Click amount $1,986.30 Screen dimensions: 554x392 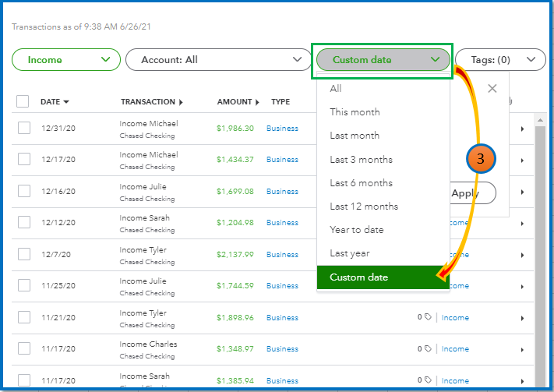(235, 129)
